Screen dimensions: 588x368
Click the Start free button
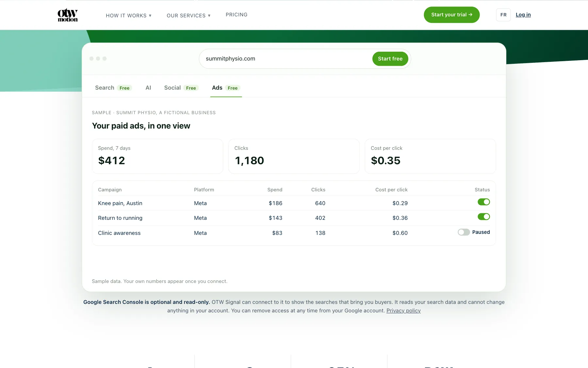[x=390, y=59]
